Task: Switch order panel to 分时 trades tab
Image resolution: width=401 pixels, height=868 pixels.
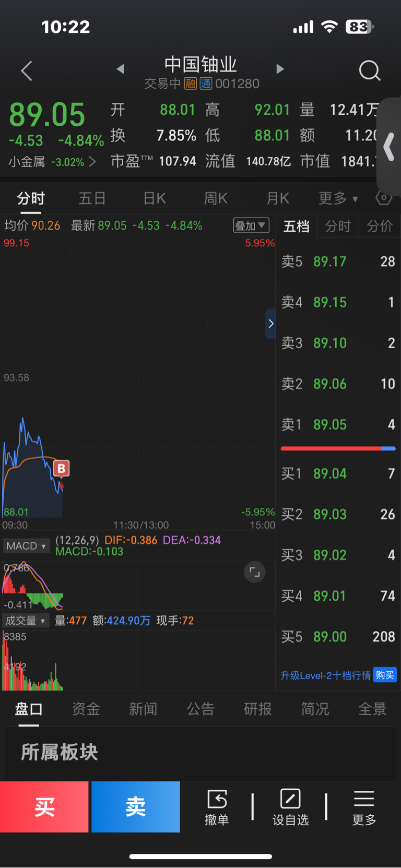Action: click(338, 226)
